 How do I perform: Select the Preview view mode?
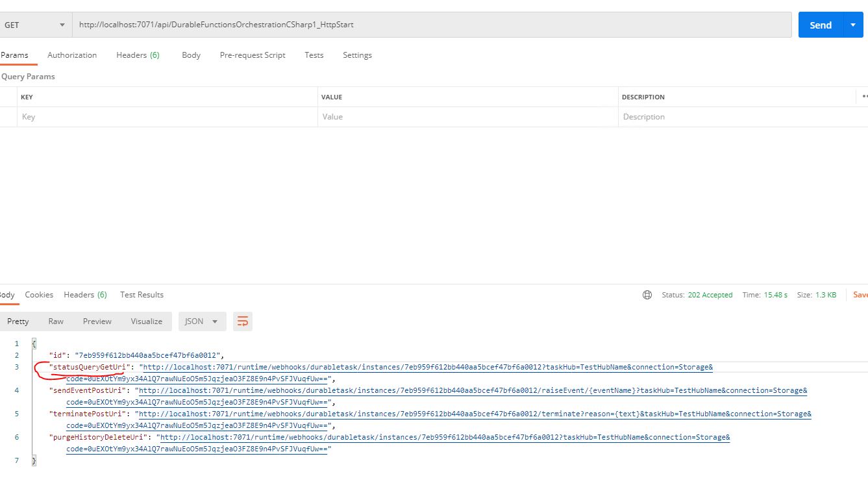tap(97, 321)
